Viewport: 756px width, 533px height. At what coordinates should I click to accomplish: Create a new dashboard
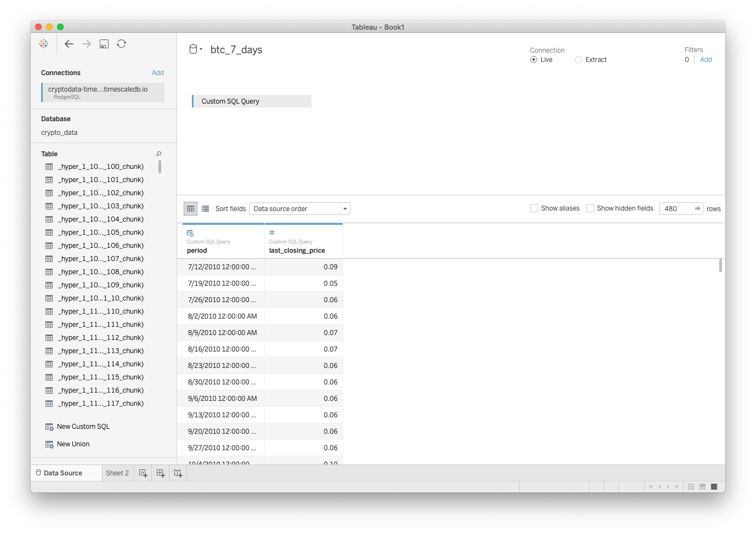[x=161, y=473]
